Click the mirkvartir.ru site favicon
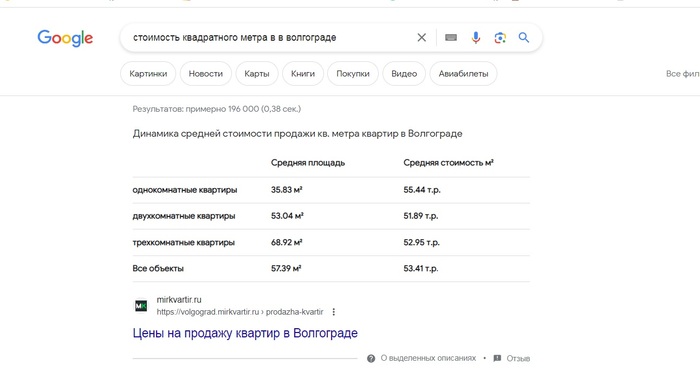700x390 pixels. tap(141, 306)
